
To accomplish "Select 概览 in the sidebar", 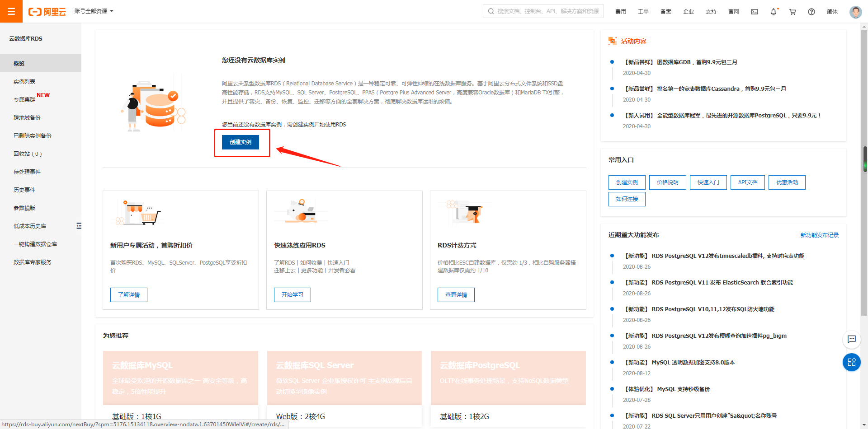I will (x=41, y=63).
